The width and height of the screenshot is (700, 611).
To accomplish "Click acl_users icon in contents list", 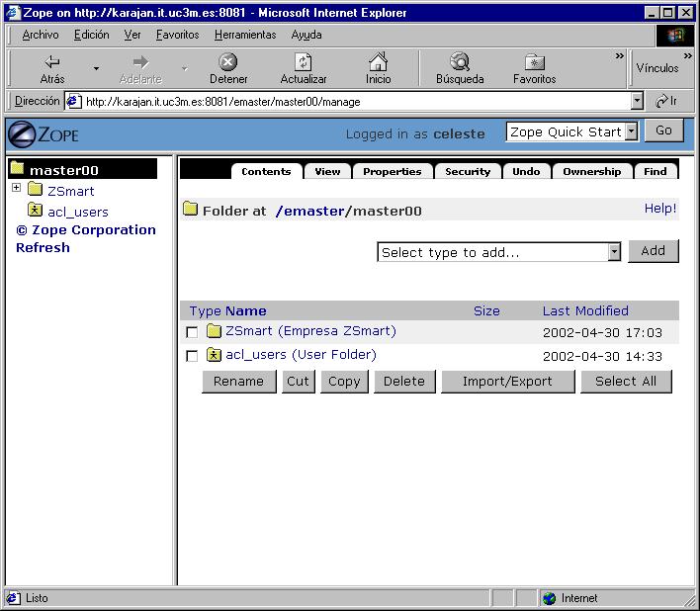I will (x=214, y=355).
